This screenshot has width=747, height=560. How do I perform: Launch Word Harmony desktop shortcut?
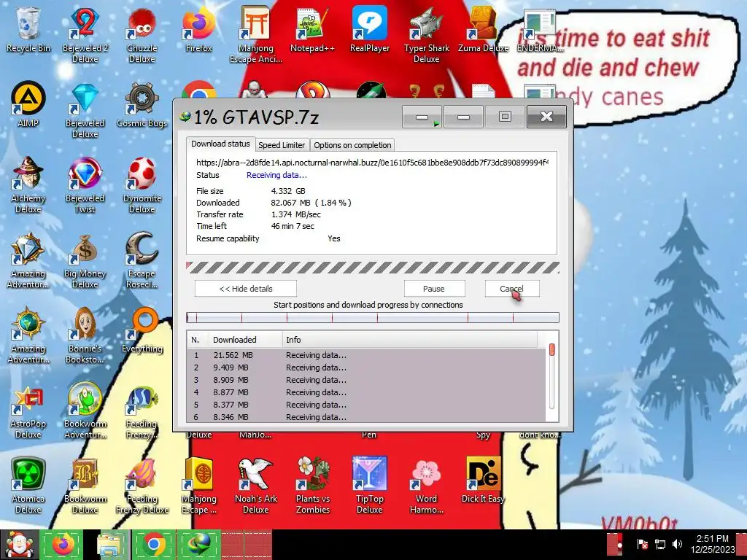point(426,486)
